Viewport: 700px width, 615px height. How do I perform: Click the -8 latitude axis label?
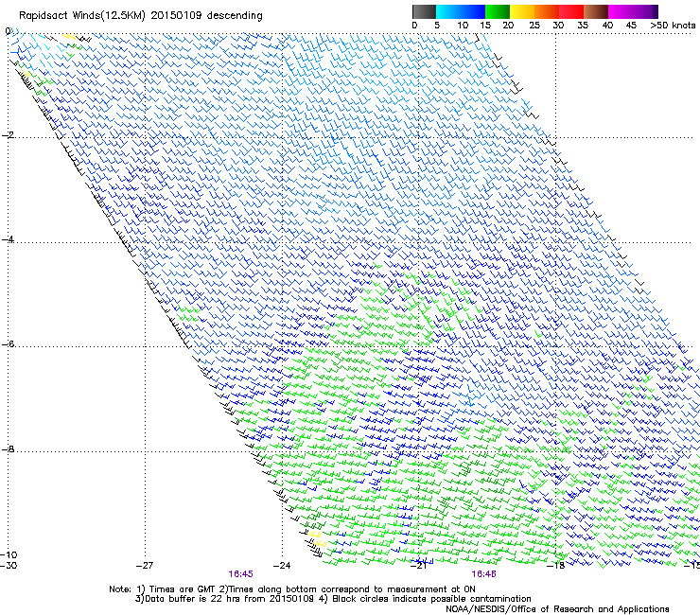coord(8,449)
